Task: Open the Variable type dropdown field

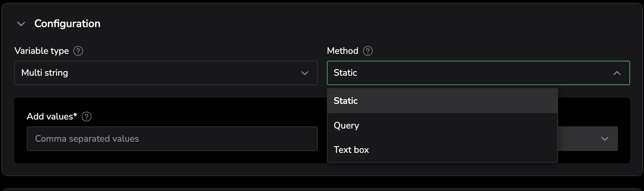Action: [166, 73]
